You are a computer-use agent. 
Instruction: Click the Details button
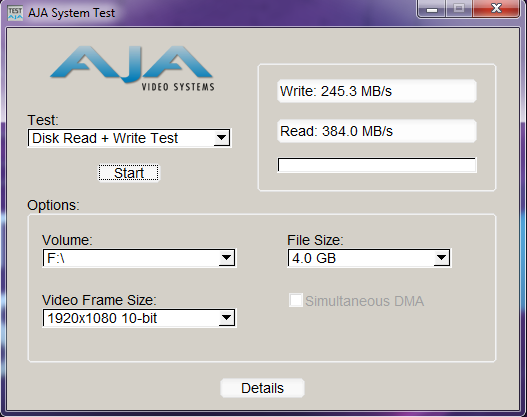[262, 388]
